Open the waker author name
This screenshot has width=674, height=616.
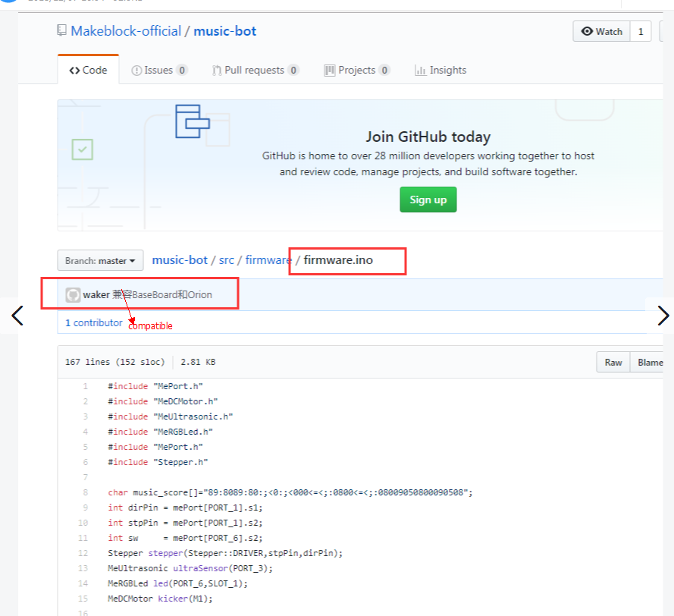pyautogui.click(x=96, y=294)
